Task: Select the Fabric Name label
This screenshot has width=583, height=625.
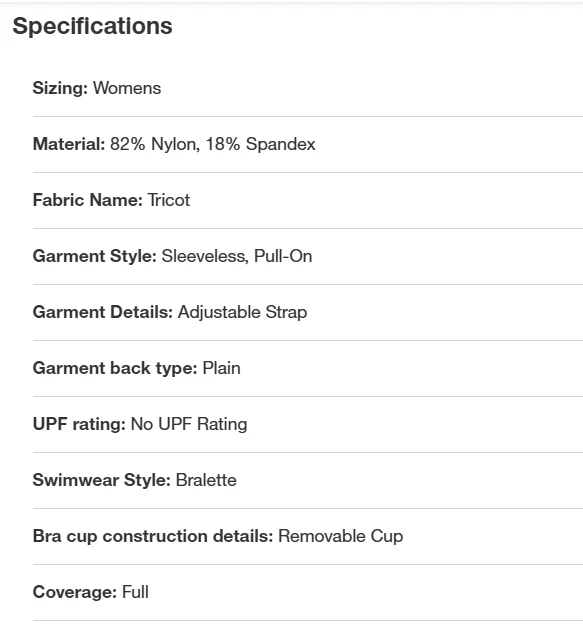Action: tap(88, 200)
